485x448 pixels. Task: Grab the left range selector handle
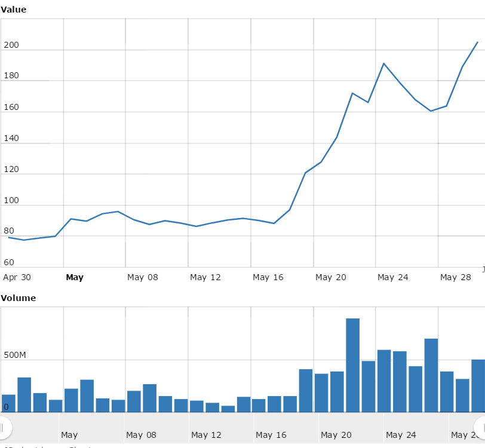[x=2, y=426]
